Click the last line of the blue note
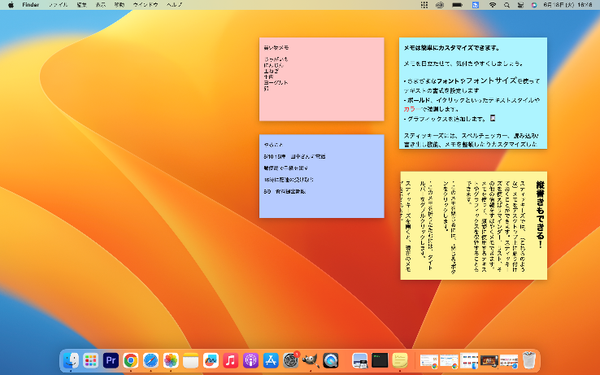The height and width of the screenshot is (375, 600). pos(285,191)
